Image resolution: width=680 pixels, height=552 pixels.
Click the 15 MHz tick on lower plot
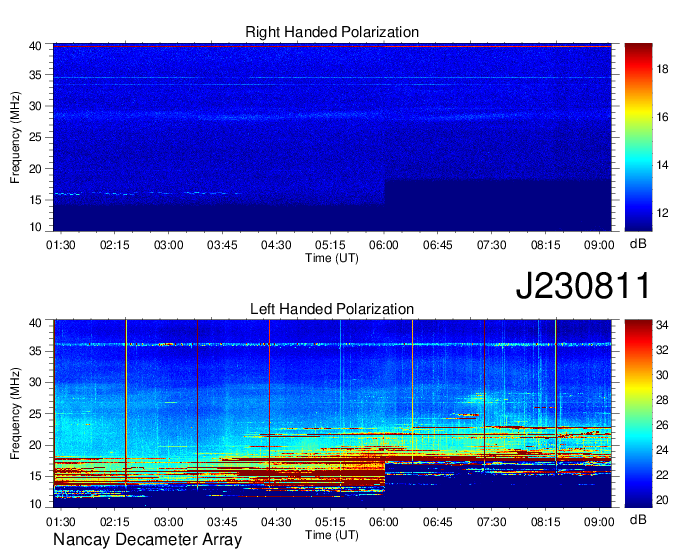(35, 476)
